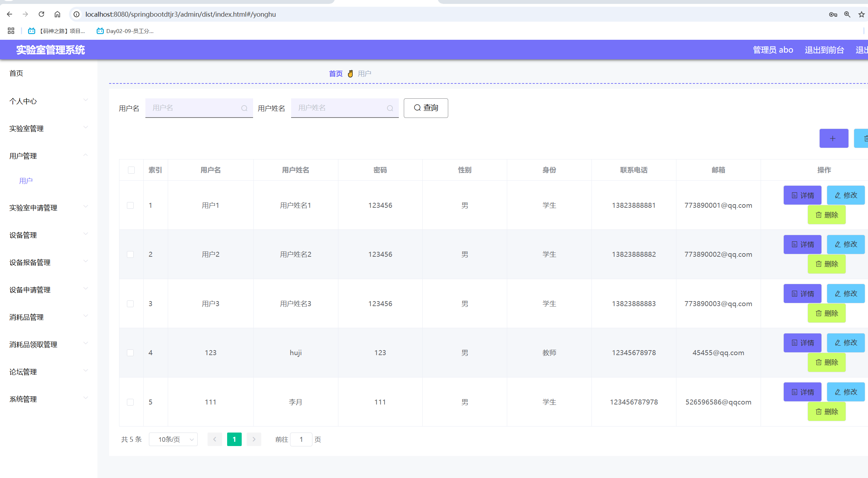The image size is (868, 478).
Task: Click 退出到前台 in header
Action: (x=824, y=50)
